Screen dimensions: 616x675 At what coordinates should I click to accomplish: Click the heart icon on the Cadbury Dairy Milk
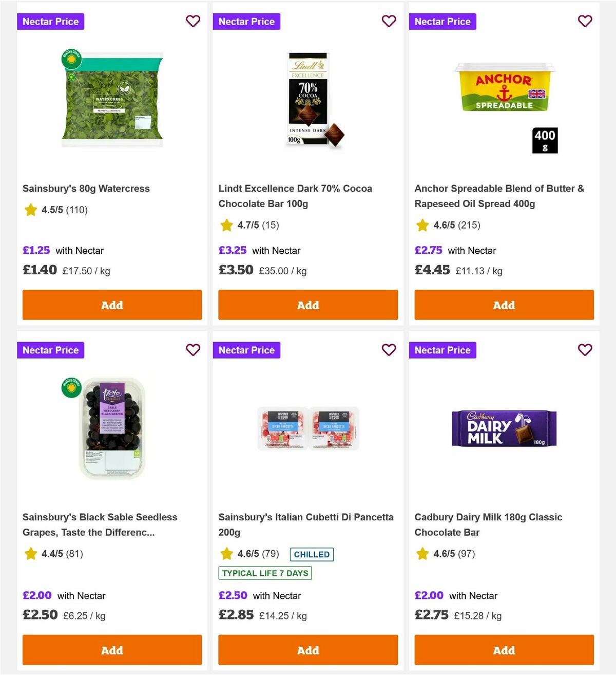click(585, 350)
